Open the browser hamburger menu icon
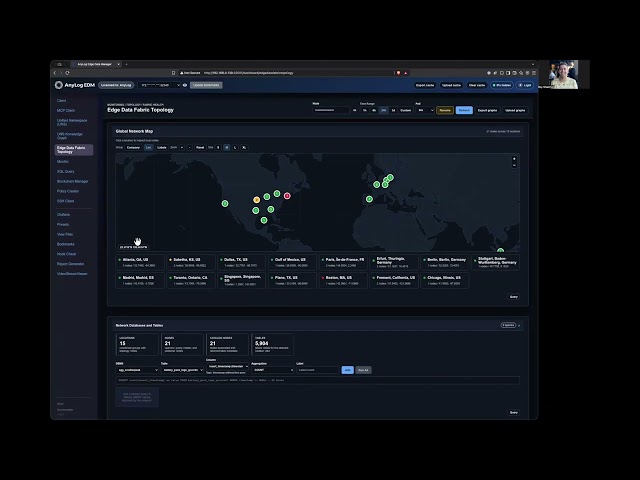This screenshot has width=640, height=480. [x=533, y=73]
